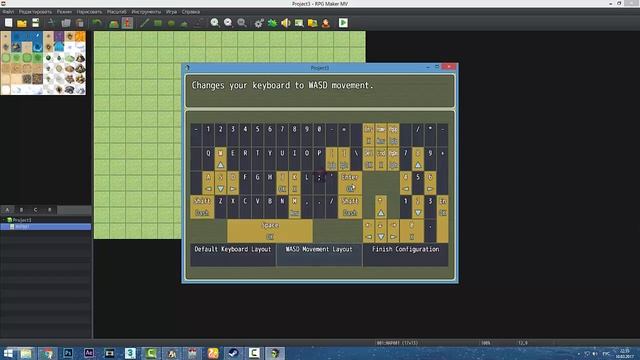This screenshot has height=360, width=640.
Task: Open the Plugin Manager puzzle icon
Action: tap(272, 23)
